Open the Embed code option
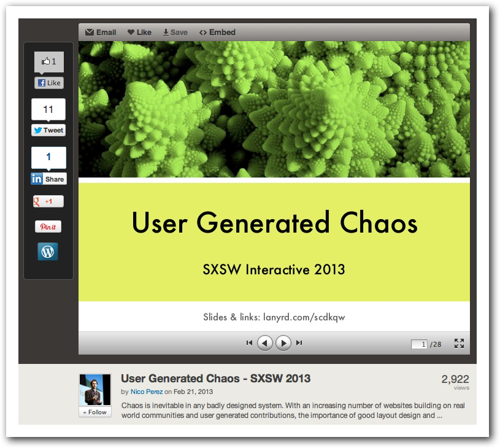 click(217, 33)
